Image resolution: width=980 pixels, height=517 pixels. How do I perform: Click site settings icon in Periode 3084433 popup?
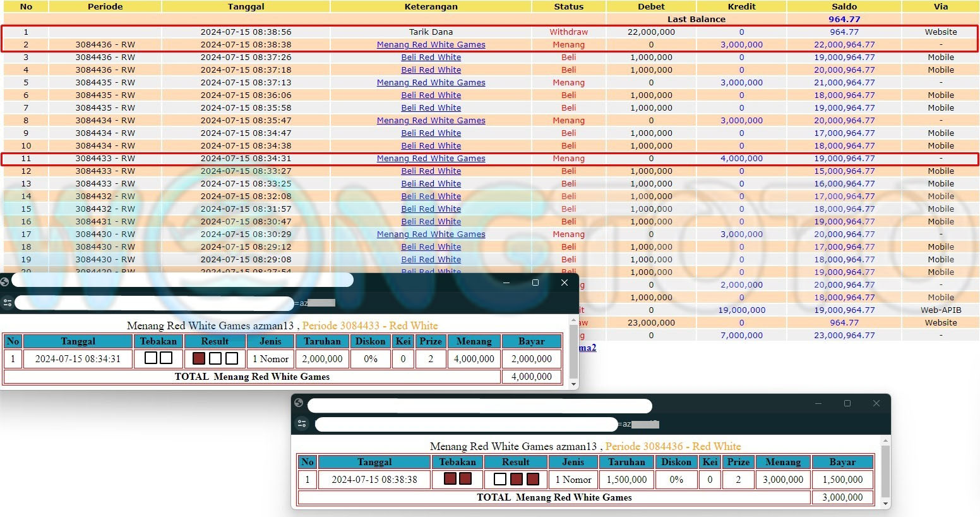click(x=8, y=303)
